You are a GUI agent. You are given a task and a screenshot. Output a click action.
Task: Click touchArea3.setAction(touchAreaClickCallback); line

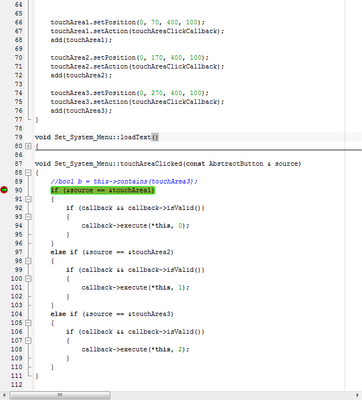point(137,102)
